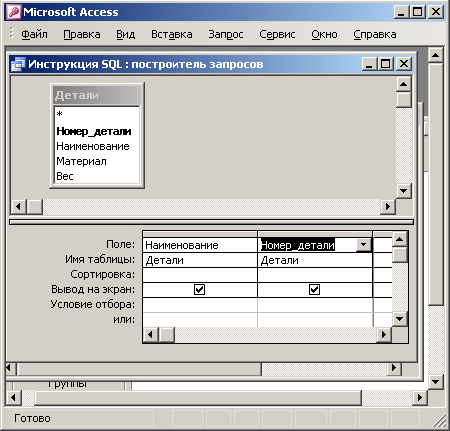Viewport: 450px width, 431px height.
Task: Click Сортировка cell for Наименование column
Action: click(200, 275)
